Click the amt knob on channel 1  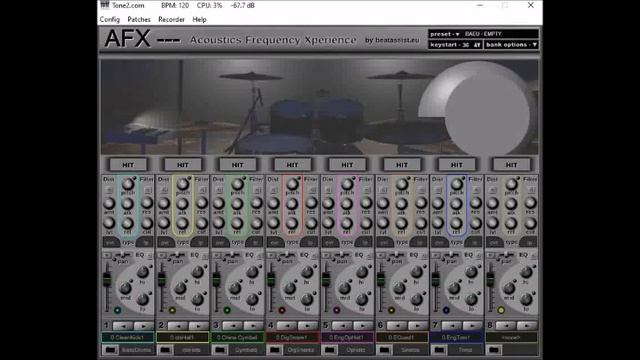pyautogui.click(x=109, y=203)
